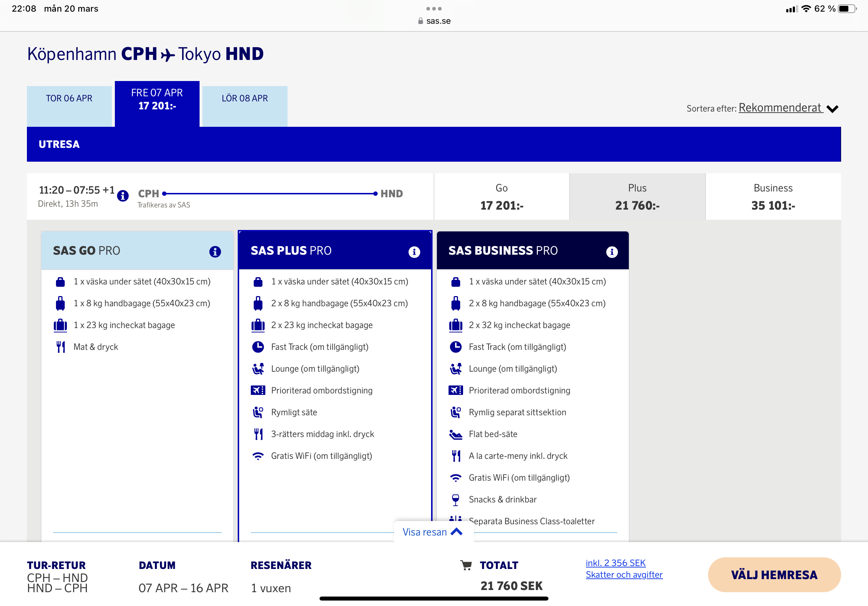Click the SAS GO PRO info icon
Viewport: 868px width, 606px height.
tap(215, 252)
